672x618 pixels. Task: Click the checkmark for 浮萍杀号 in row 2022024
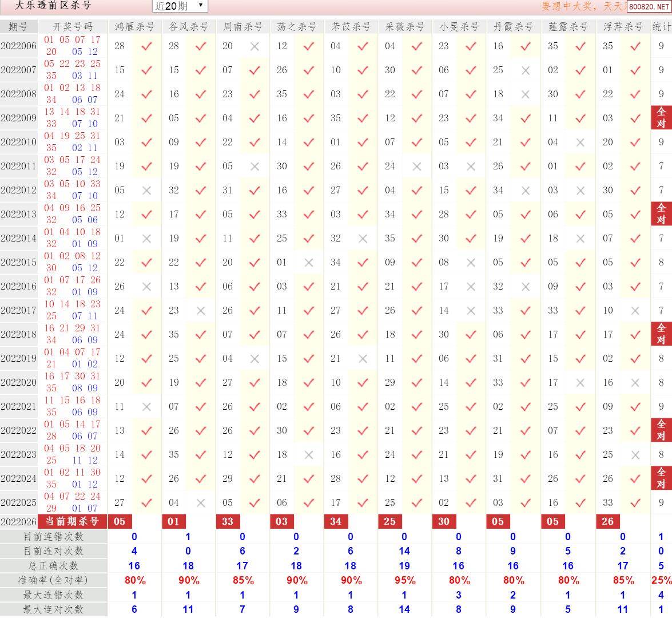[x=635, y=479]
